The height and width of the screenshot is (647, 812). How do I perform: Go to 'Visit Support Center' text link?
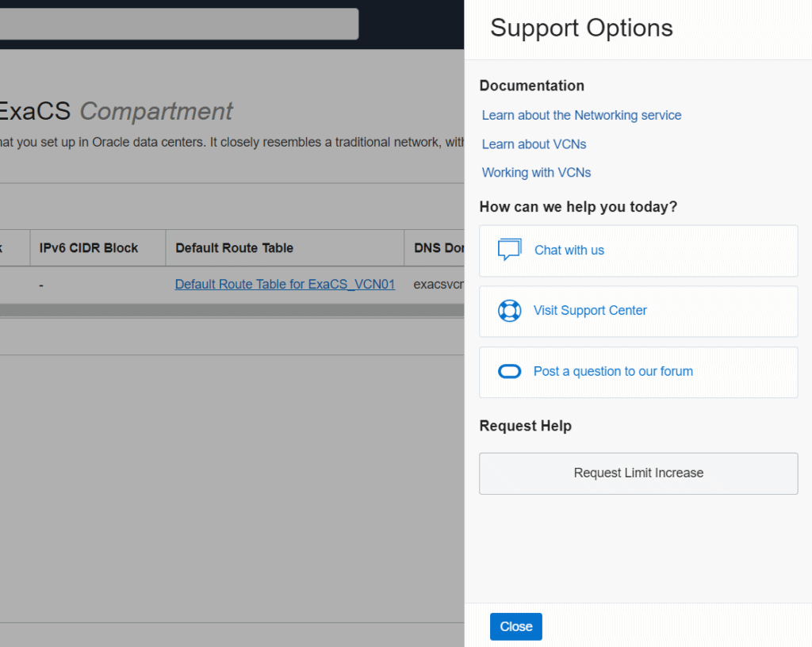(590, 311)
